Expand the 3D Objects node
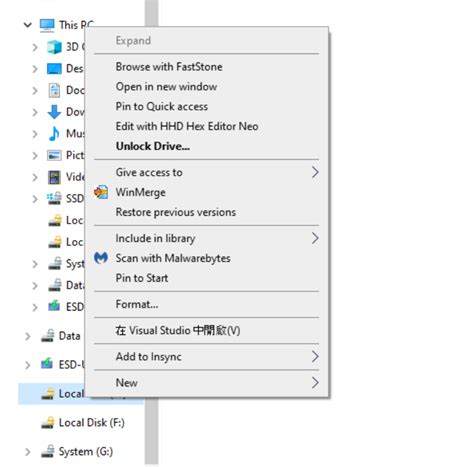Image resolution: width=474 pixels, height=467 pixels. 35,47
